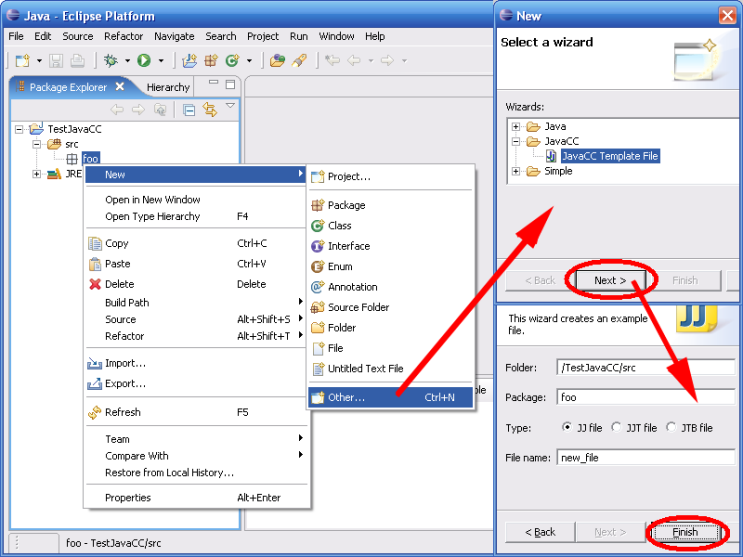
Task: Select the foo package in the tree
Action: click(x=91, y=158)
